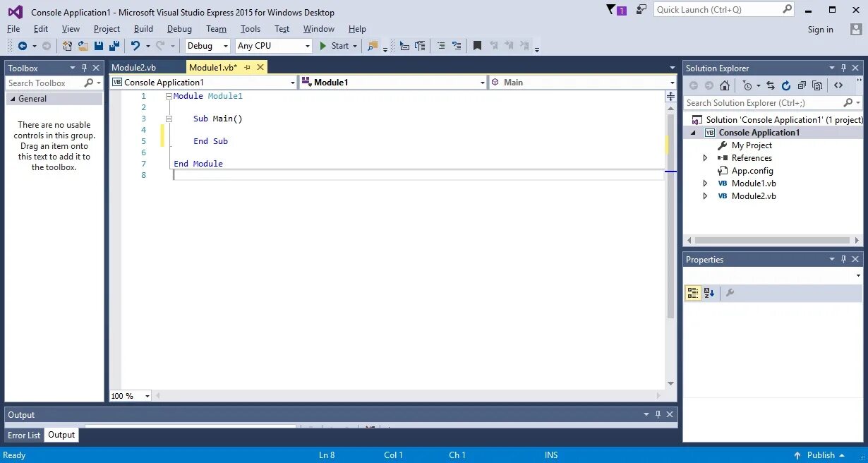Click the View Code icon in Solution Explorer

(838, 85)
